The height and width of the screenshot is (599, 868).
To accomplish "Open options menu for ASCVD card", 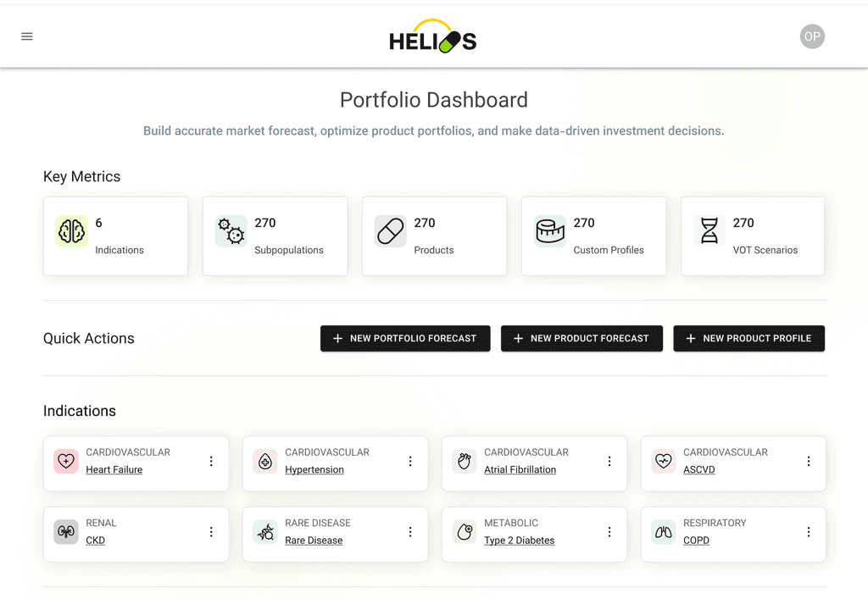I will pyautogui.click(x=809, y=461).
